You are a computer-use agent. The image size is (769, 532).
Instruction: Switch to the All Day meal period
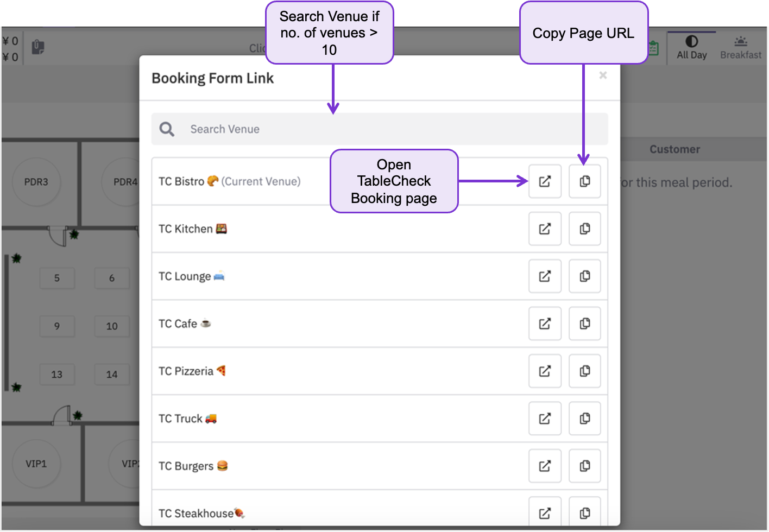click(x=691, y=48)
